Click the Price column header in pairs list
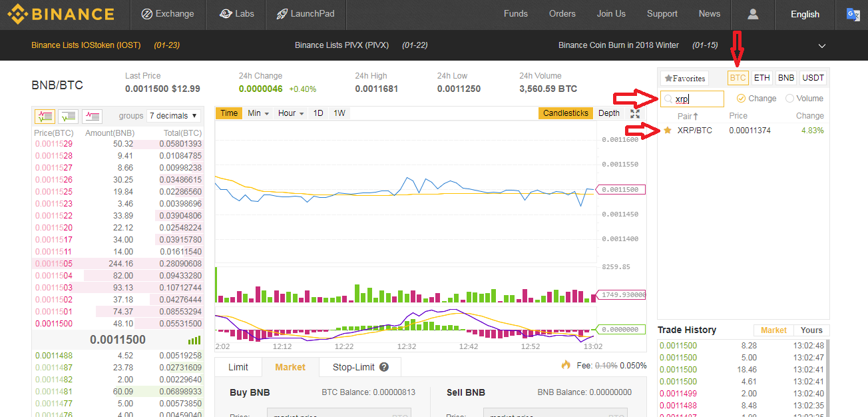Viewport: 868px width, 417px height. click(x=738, y=116)
